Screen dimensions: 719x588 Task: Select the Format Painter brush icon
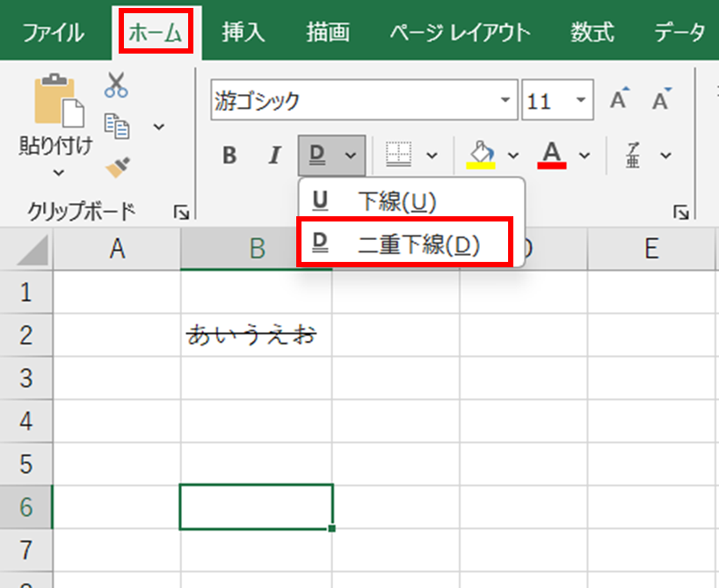pos(116,167)
